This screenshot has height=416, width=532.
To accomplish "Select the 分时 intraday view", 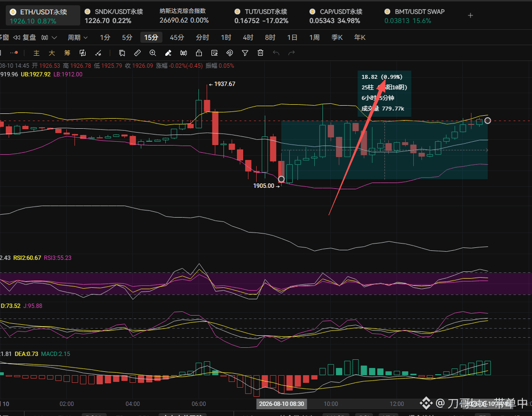I will point(202,37).
